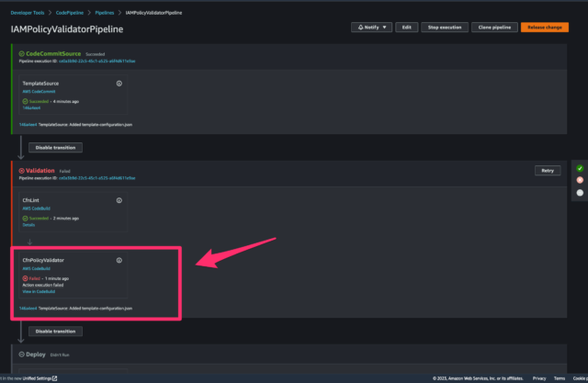588x383 pixels.
Task: Click the bell icon in the Notify button
Action: pos(360,28)
